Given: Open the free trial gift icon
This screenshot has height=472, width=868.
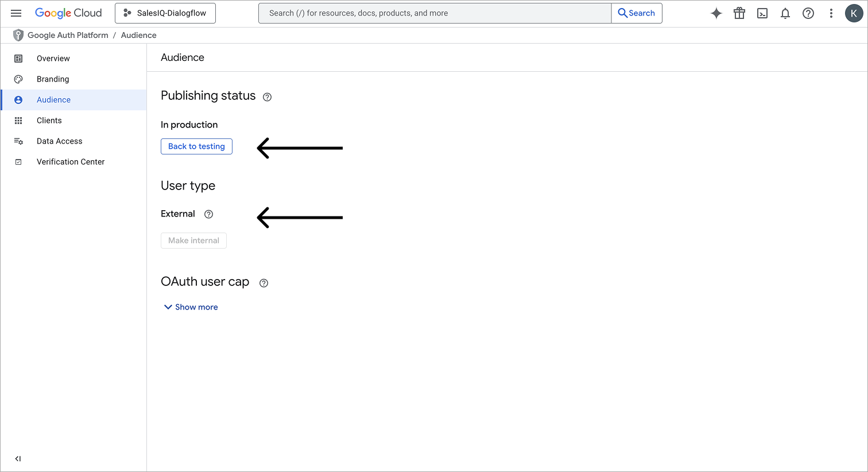Looking at the screenshot, I should point(739,13).
